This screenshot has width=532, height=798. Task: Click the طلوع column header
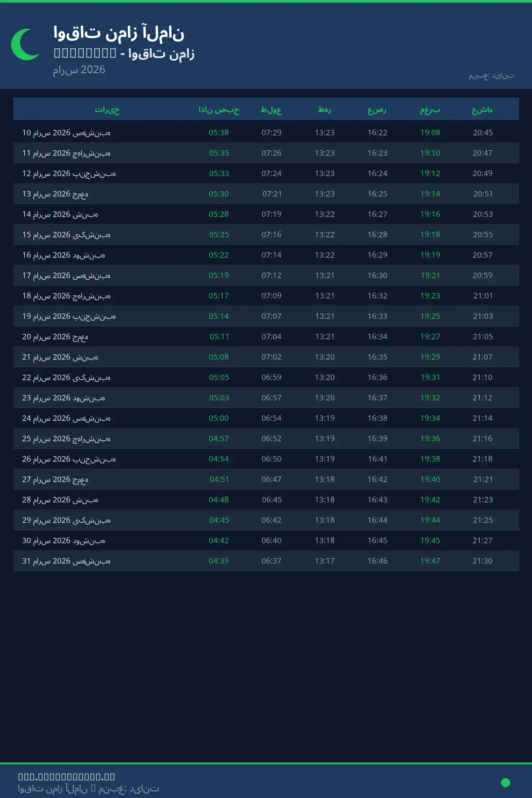click(271, 110)
